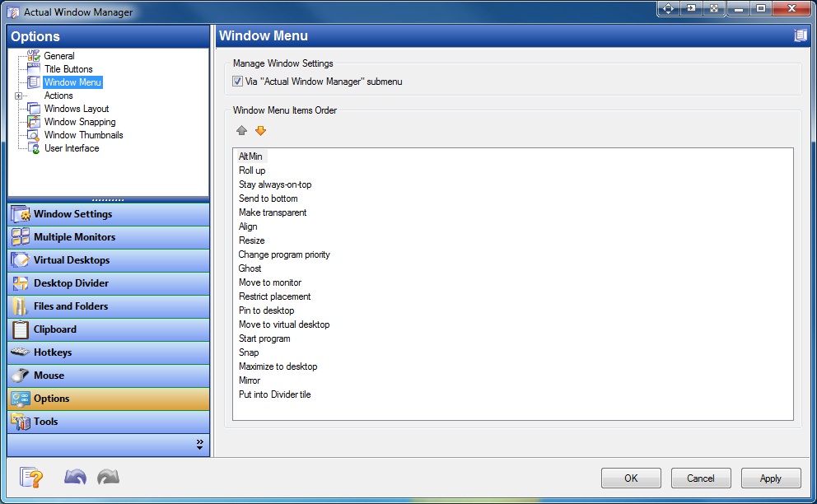Select Window Thumbnails in the tree
Screen dimensions: 817x504
(83, 135)
